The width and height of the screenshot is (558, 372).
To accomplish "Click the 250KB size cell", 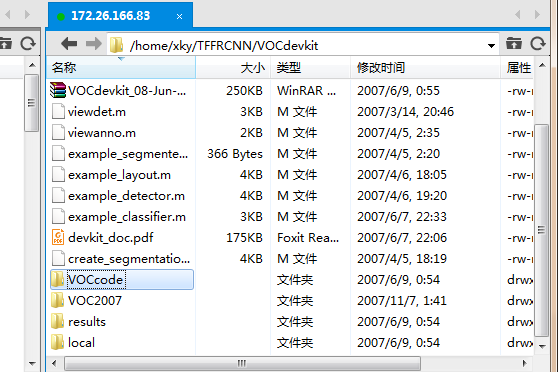I will [244, 91].
